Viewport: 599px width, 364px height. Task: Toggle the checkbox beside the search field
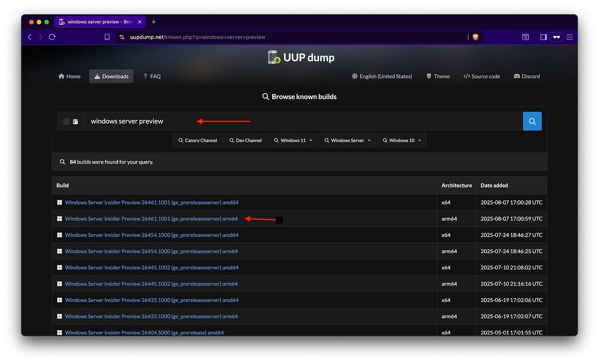[67, 121]
